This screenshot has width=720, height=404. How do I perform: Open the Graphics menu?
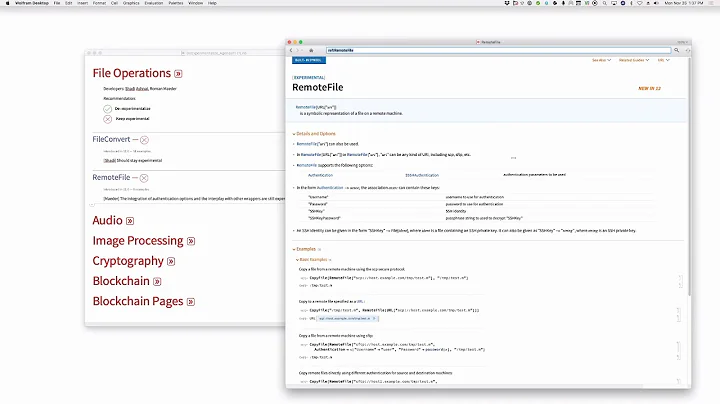click(x=131, y=3)
